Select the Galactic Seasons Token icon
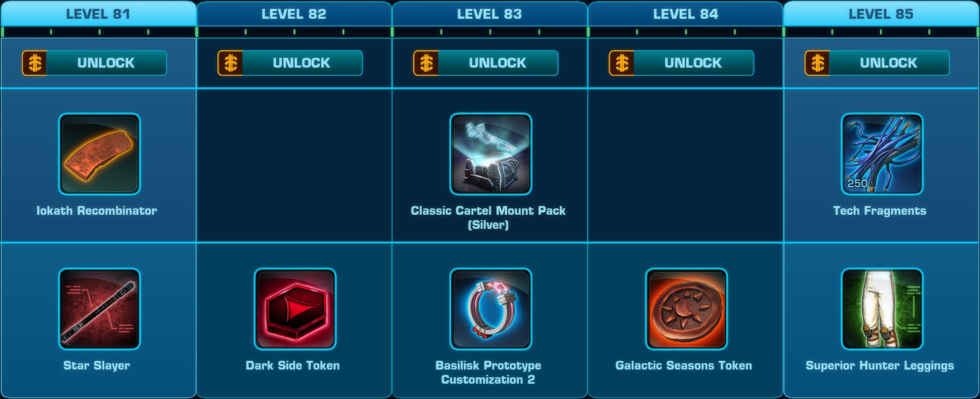The height and width of the screenshot is (399, 980). coord(686,309)
